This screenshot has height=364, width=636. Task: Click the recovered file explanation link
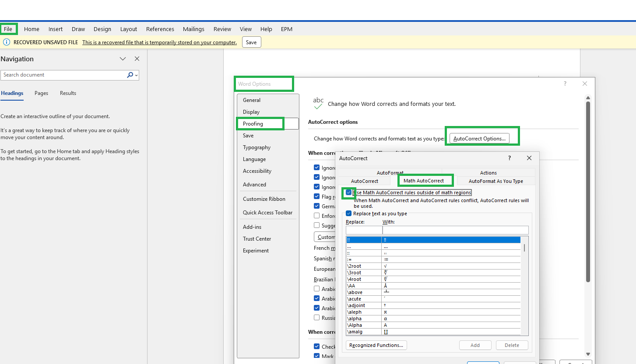pos(159,42)
